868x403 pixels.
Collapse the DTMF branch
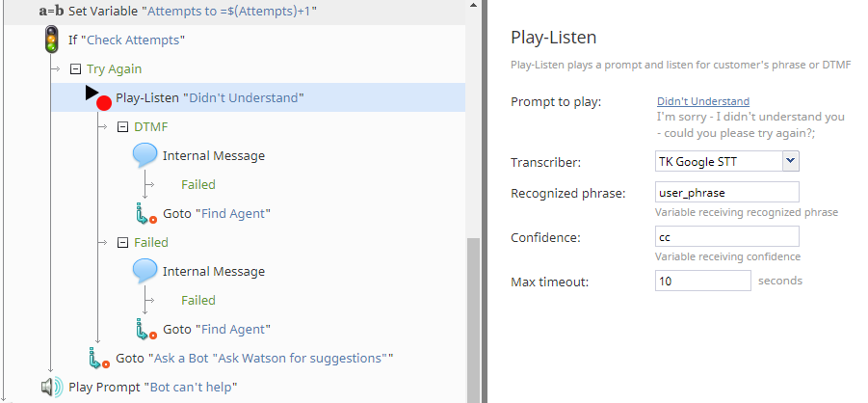tap(122, 126)
